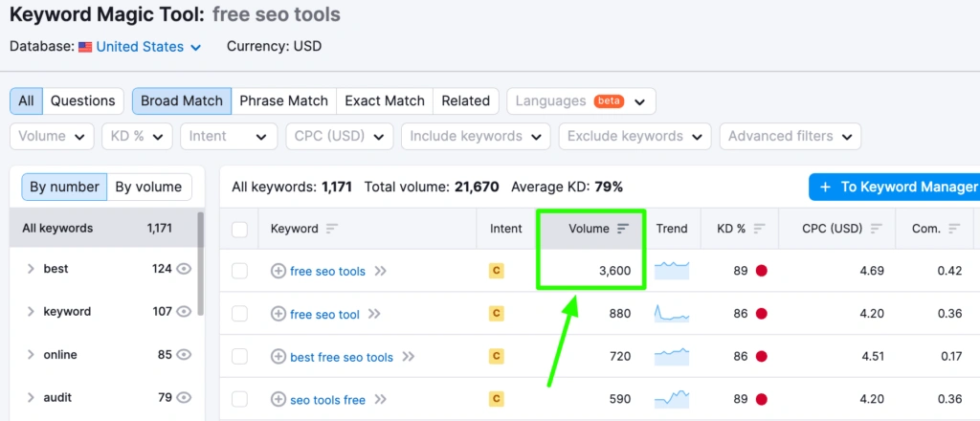This screenshot has height=421, width=980.
Task: Click plus icon beside 'free seo tools' keyword
Action: pyautogui.click(x=278, y=272)
